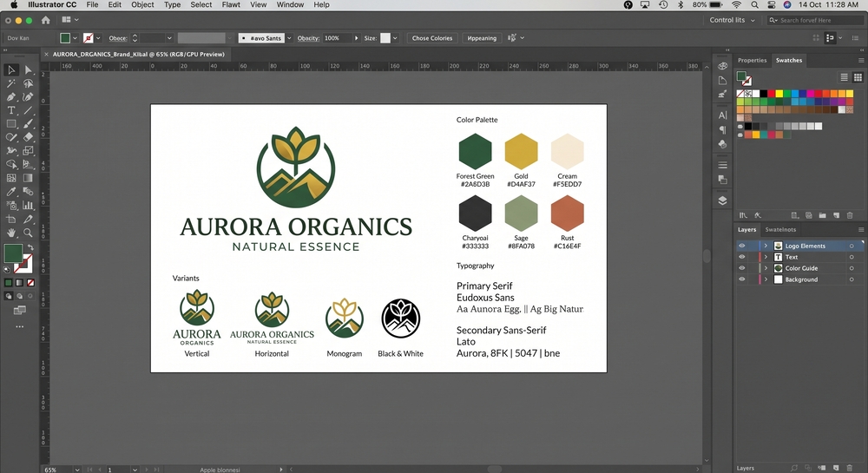Screen dimensions: 868x473
Task: Select the Curvature tool
Action: 29,97
